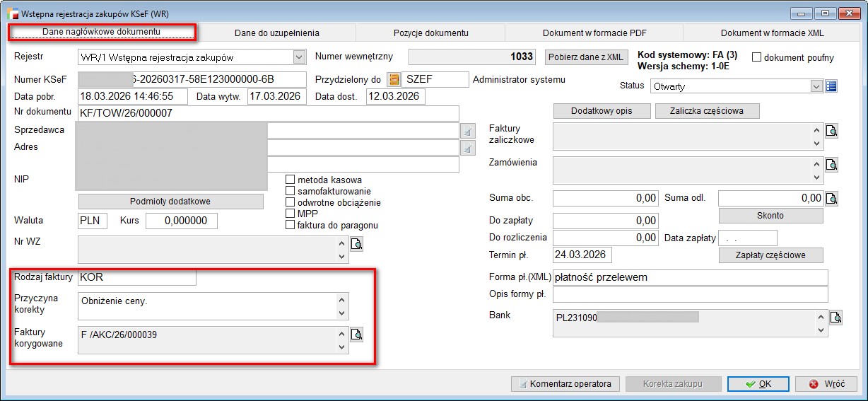
Task: Expand the Rejestr dropdown list
Action: tap(298, 57)
